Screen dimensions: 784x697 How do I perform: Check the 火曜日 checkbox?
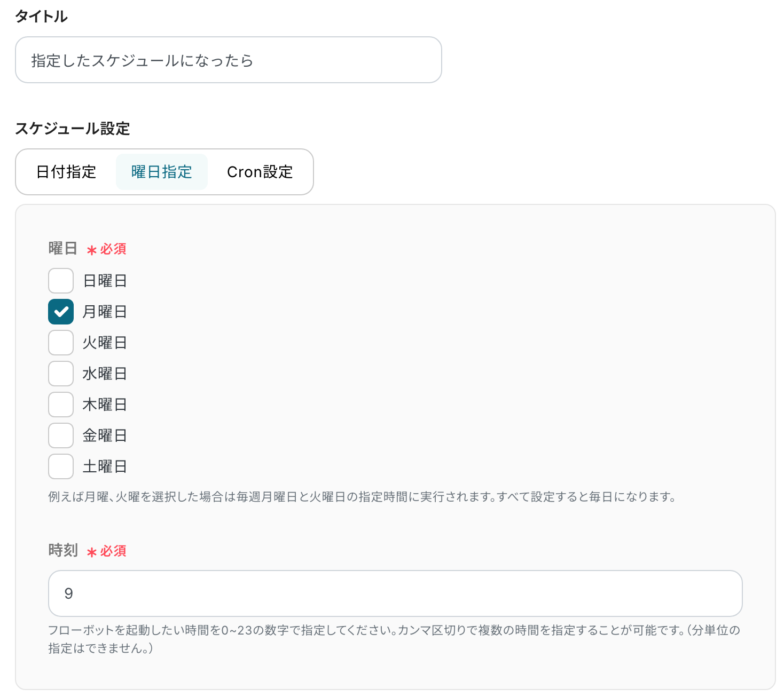click(x=61, y=343)
